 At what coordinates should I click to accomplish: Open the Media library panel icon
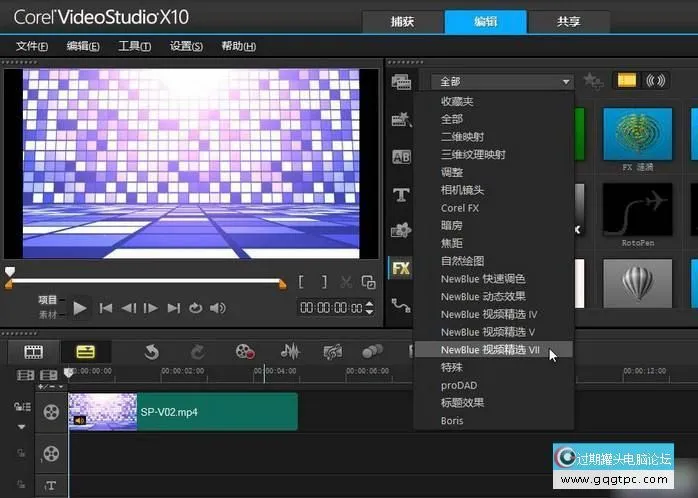(401, 82)
